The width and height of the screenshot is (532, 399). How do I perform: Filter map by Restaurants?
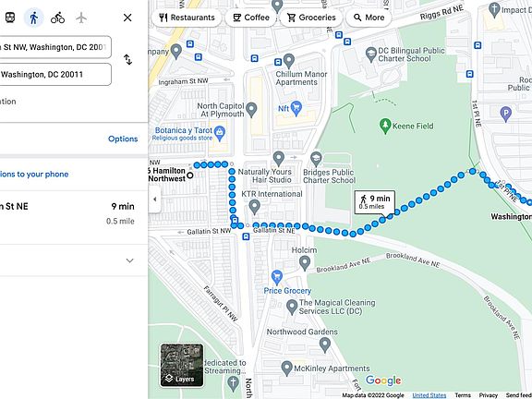point(187,18)
